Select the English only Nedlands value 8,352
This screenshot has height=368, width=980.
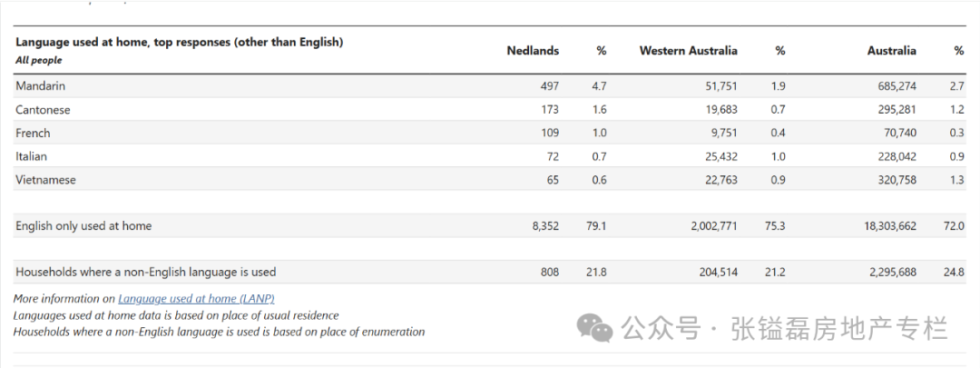[545, 226]
